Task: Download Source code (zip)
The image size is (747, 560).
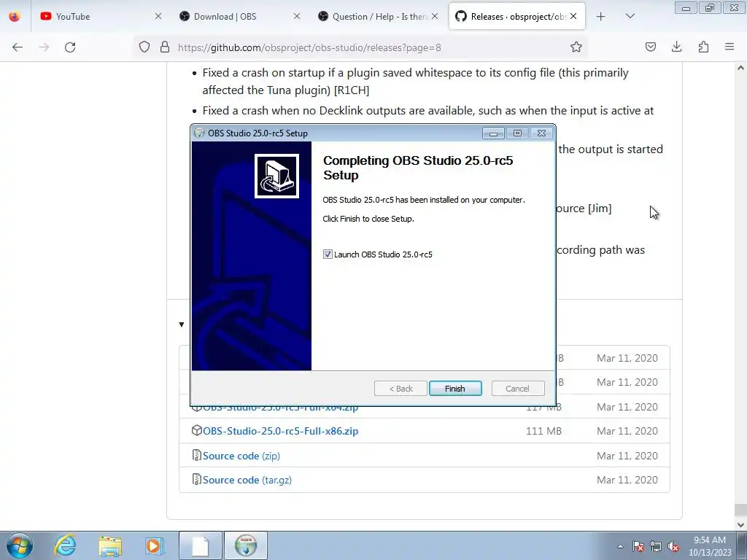Action: click(241, 456)
